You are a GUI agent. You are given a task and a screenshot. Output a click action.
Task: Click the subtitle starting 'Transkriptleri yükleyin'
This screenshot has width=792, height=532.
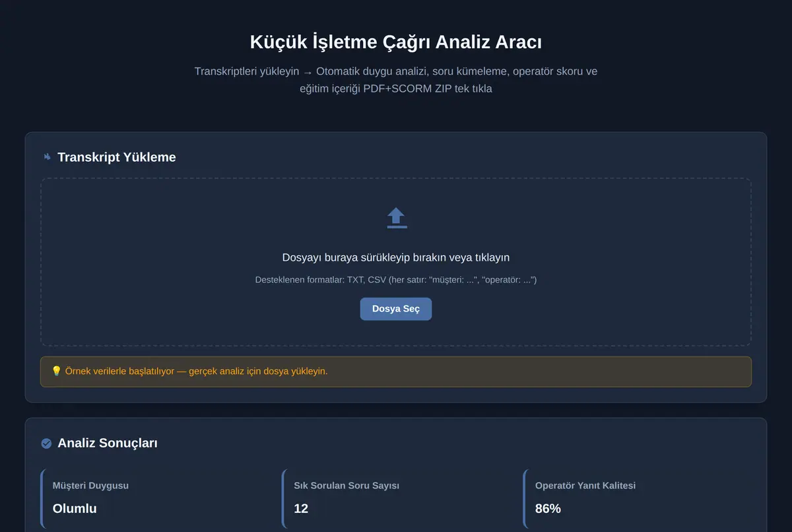396,79
